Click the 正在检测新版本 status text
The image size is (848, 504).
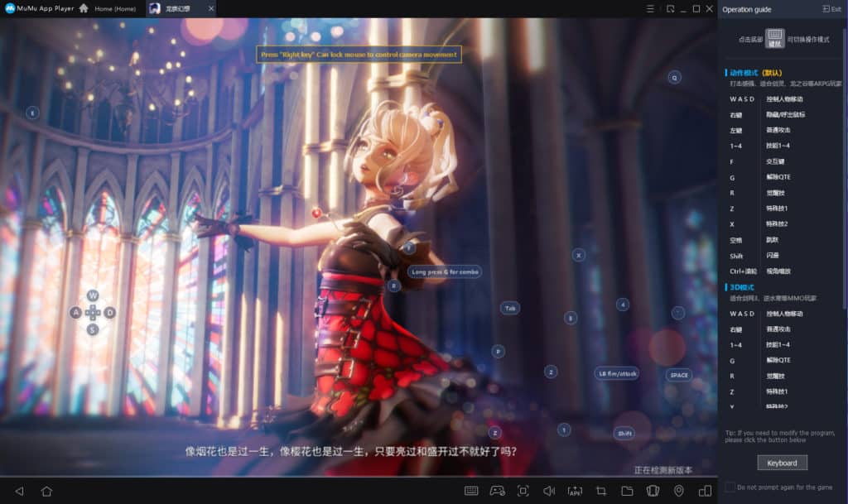662,470
